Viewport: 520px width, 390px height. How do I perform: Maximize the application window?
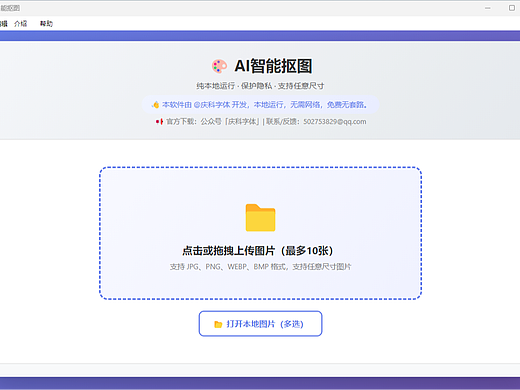pos(512,8)
